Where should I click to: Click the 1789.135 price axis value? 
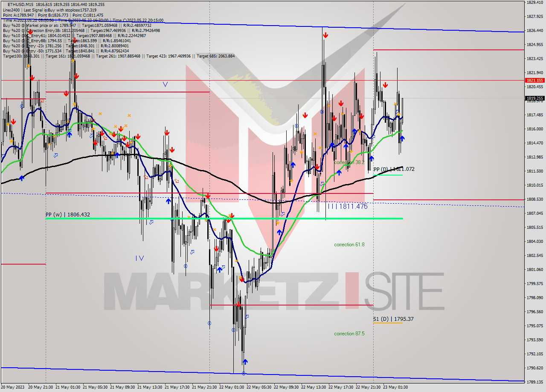[x=534, y=382]
